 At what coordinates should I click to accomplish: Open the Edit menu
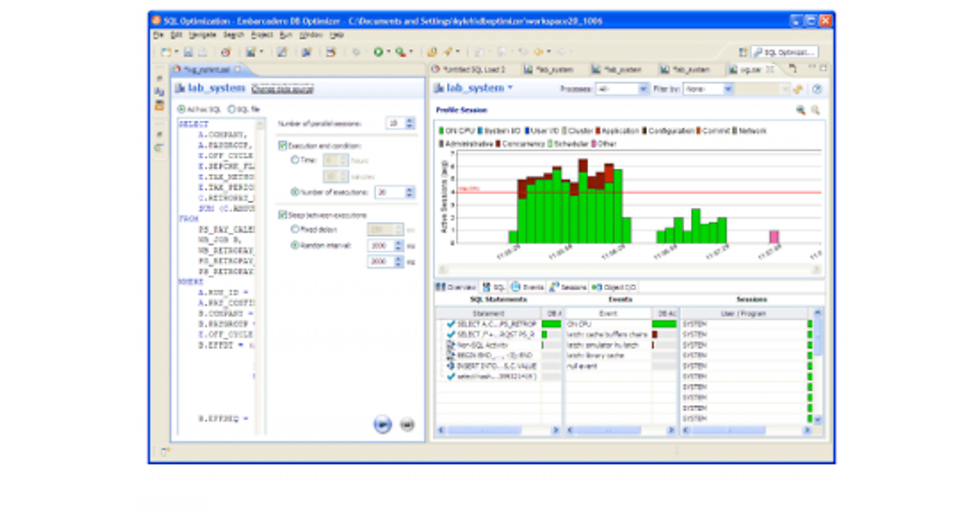point(176,36)
